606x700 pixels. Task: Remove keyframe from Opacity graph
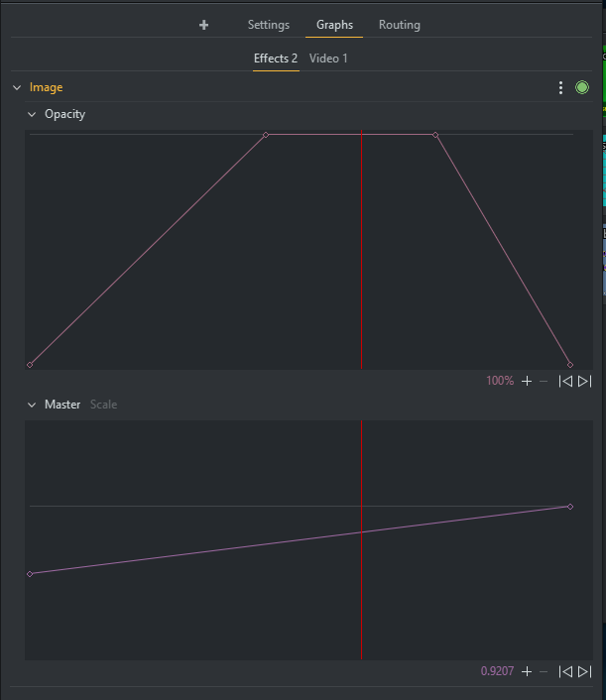pos(544,382)
